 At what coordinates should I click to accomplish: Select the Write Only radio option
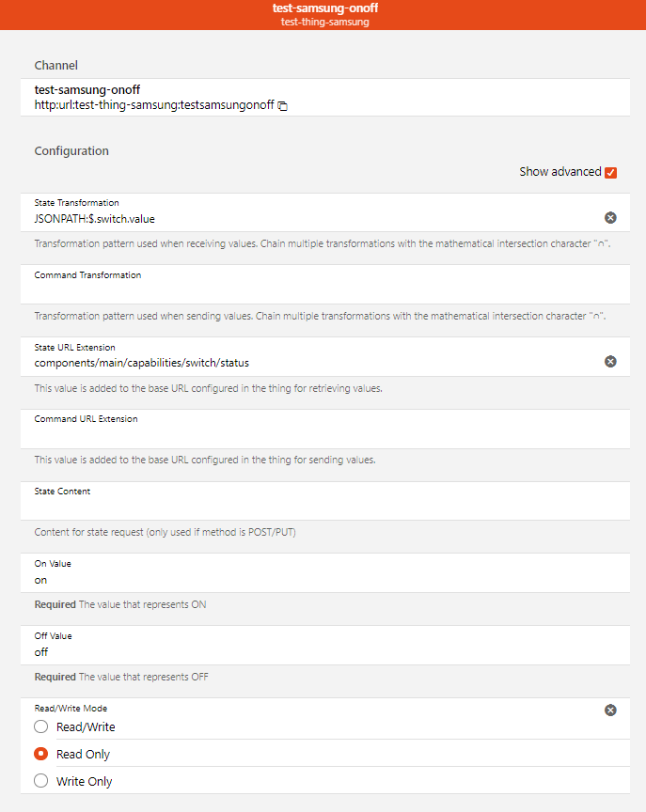[x=41, y=780]
